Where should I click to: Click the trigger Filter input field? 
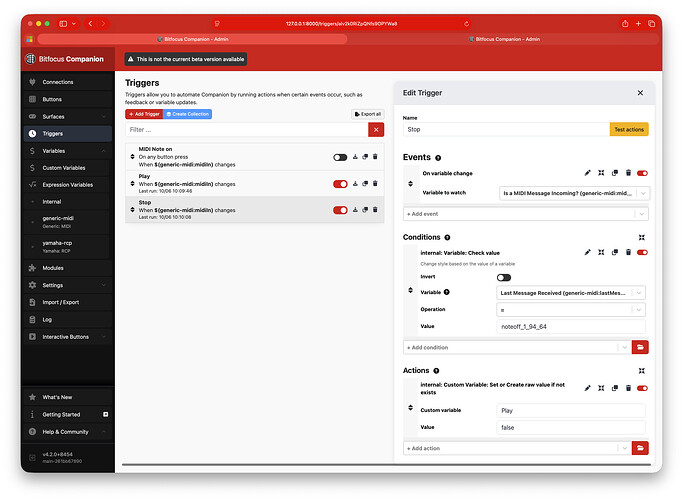246,130
